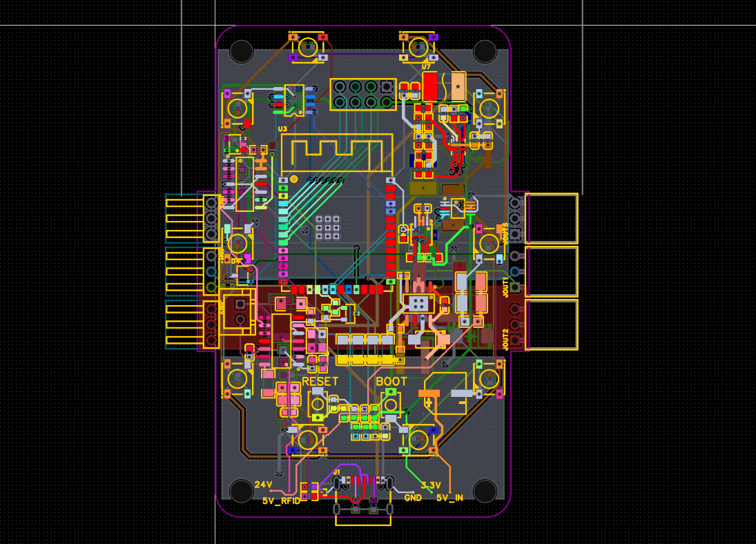
Task: Select the JOUT2 connector label
Action: (x=506, y=340)
